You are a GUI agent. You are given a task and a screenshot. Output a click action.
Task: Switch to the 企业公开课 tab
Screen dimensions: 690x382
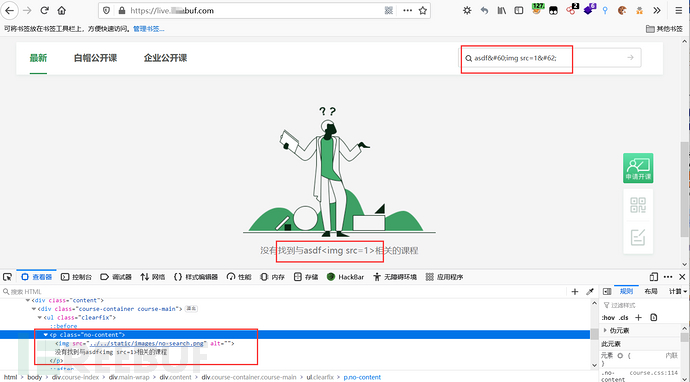[165, 58]
